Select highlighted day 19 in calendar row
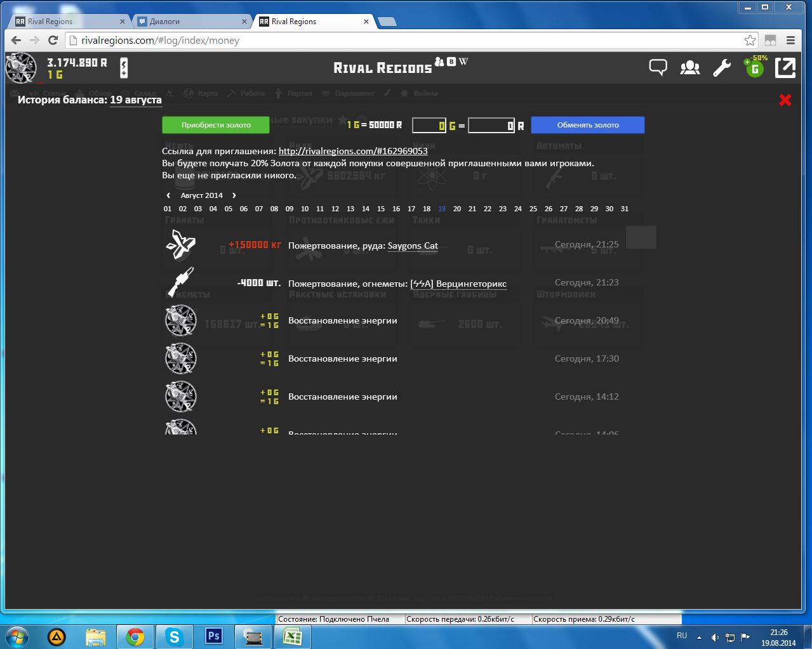 point(442,209)
